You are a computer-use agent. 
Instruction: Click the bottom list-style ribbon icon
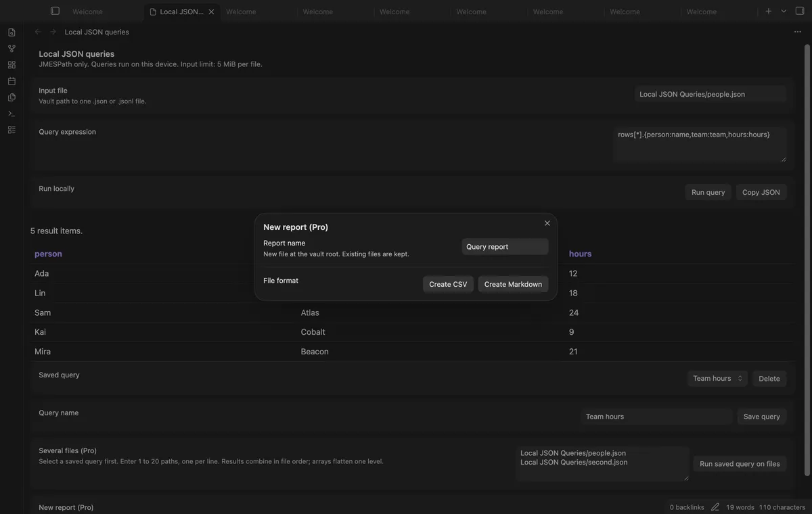(x=12, y=130)
